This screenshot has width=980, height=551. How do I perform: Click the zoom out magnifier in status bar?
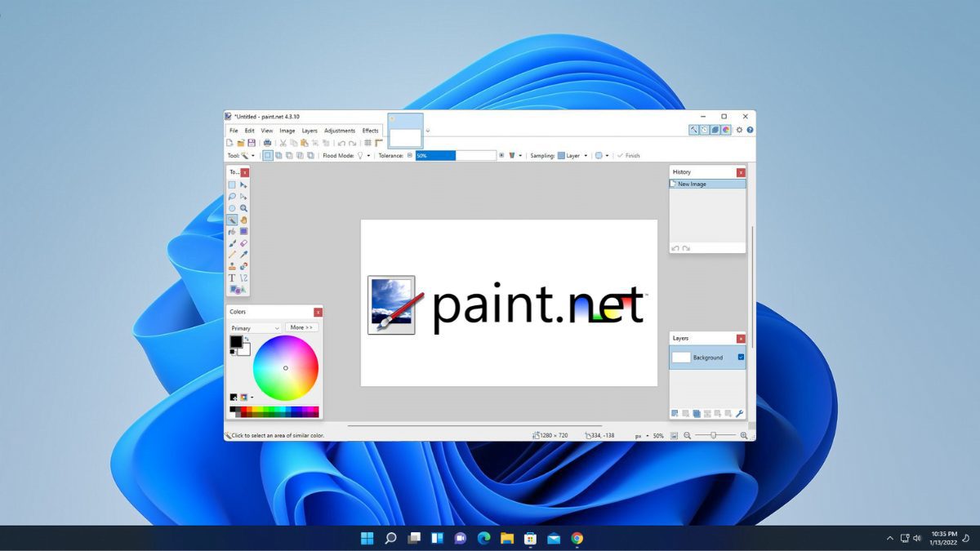click(687, 436)
